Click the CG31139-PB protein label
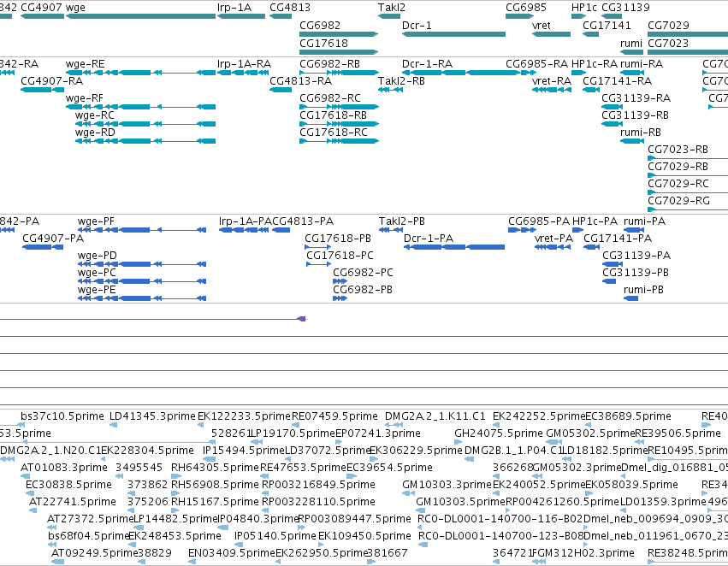This screenshot has width=728, height=566. (x=636, y=273)
